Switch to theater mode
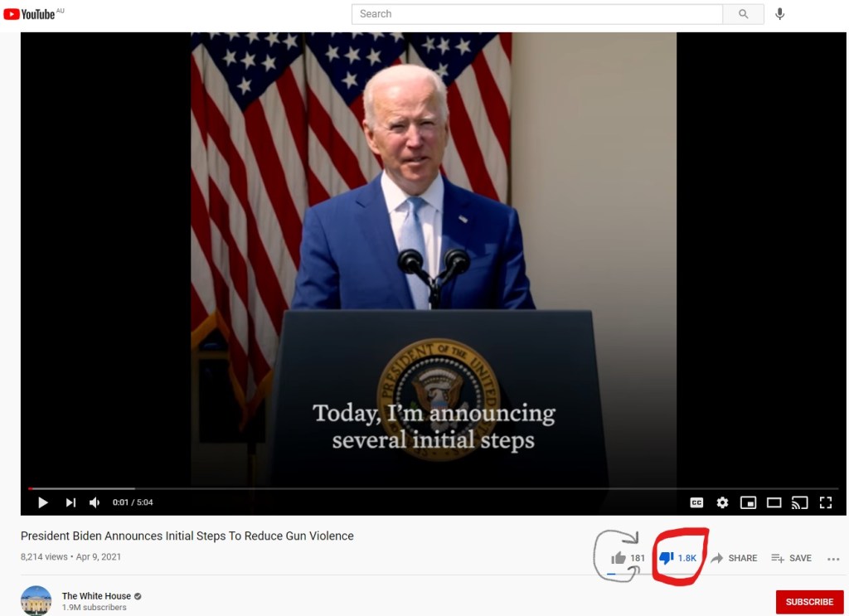The width and height of the screenshot is (849, 616). click(x=774, y=502)
